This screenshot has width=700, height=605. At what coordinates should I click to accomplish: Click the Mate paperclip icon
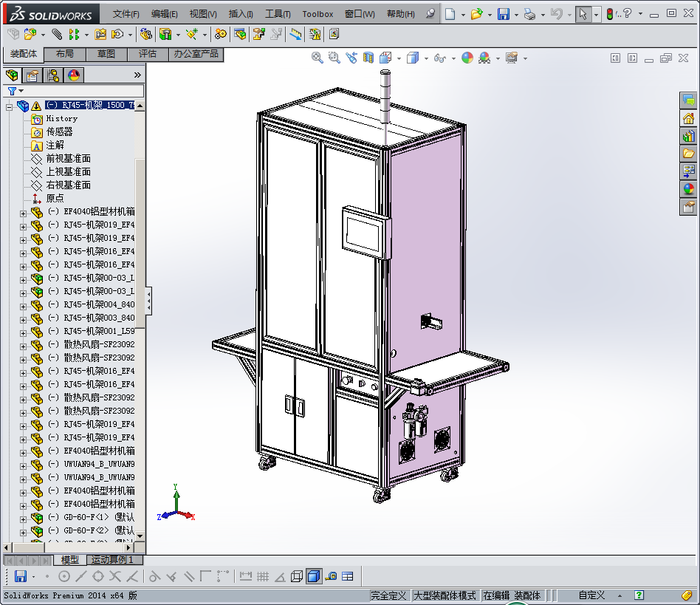point(56,34)
